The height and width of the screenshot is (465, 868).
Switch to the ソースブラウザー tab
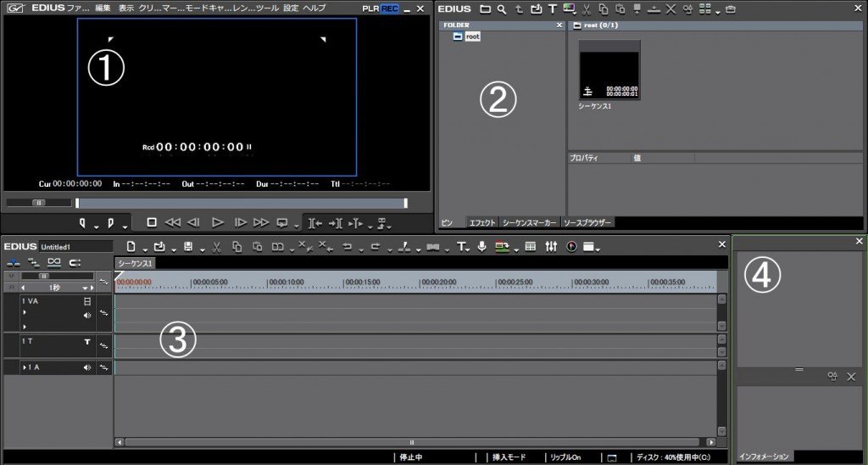click(587, 223)
